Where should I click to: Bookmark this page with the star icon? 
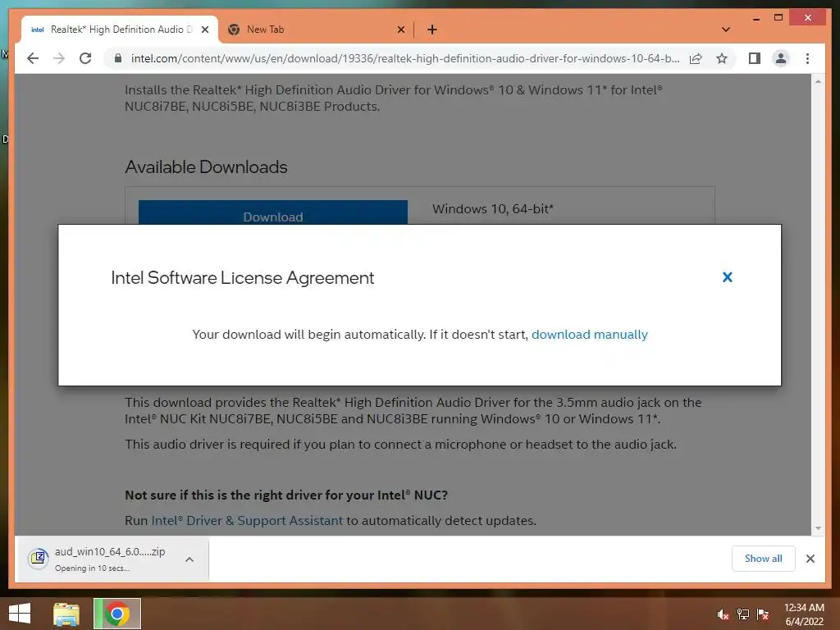coord(722,58)
